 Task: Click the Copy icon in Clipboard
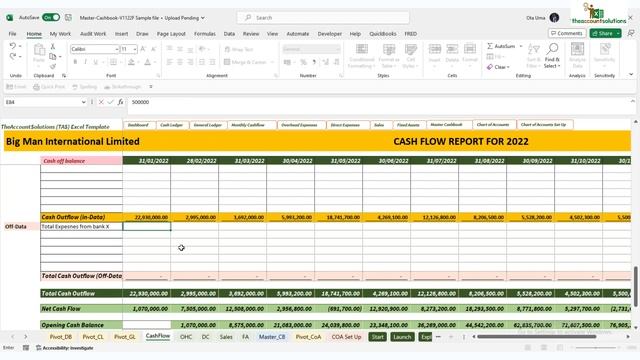tap(53, 56)
